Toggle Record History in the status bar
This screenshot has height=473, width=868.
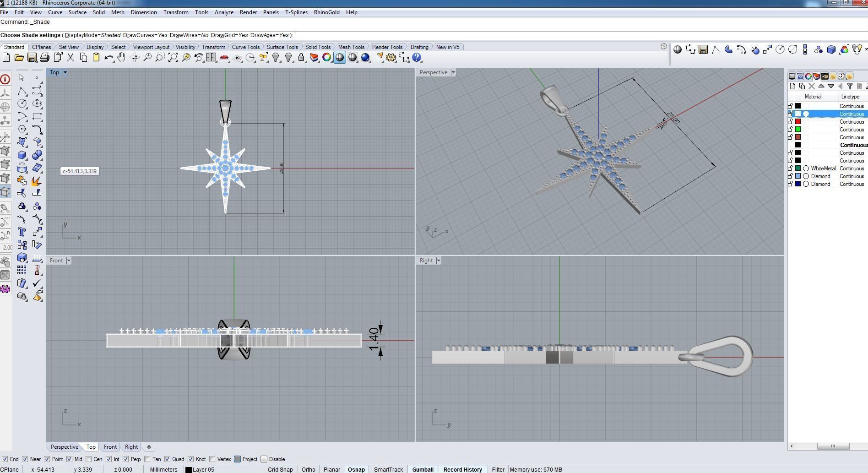(462, 469)
